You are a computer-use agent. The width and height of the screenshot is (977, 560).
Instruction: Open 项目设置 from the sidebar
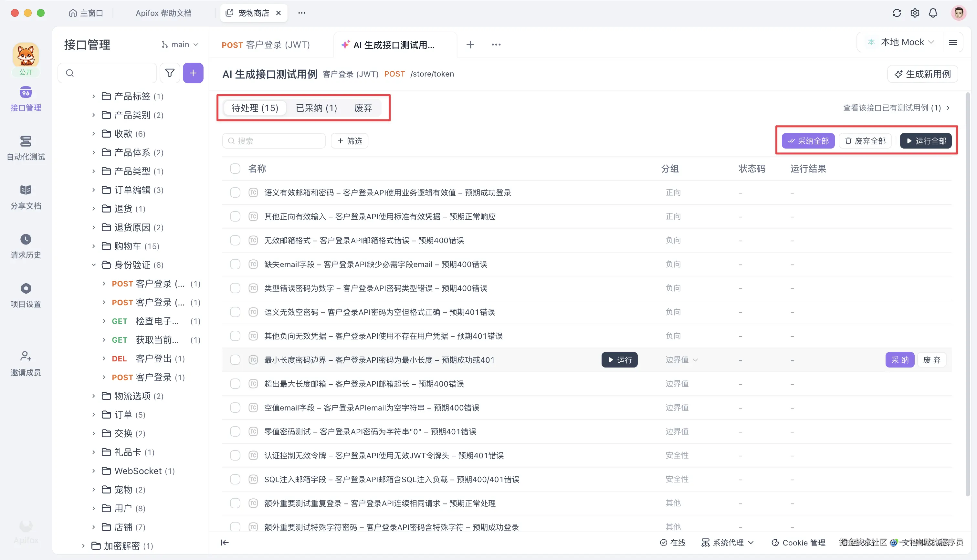(x=26, y=296)
